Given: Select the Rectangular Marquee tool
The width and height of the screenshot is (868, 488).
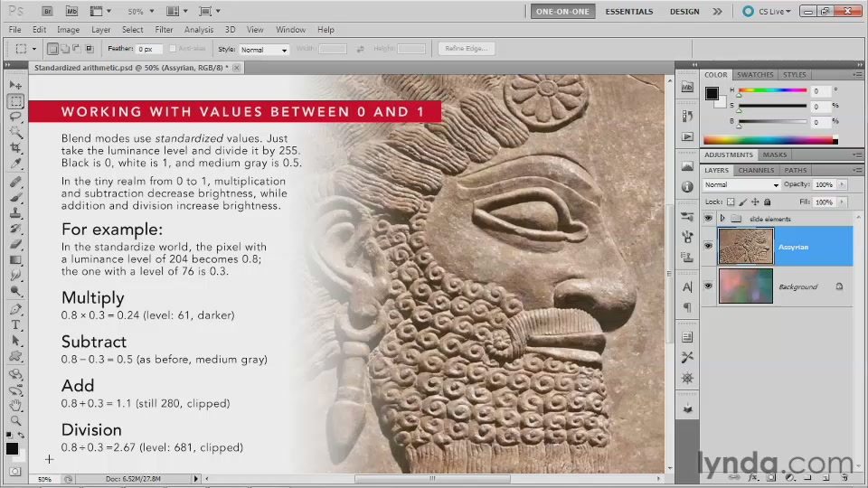Looking at the screenshot, I should click(15, 101).
